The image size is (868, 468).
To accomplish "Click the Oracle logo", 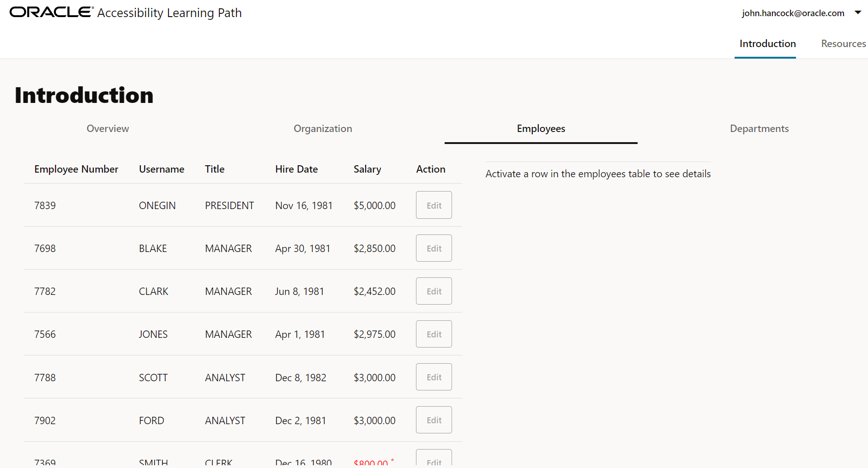I will [x=51, y=12].
